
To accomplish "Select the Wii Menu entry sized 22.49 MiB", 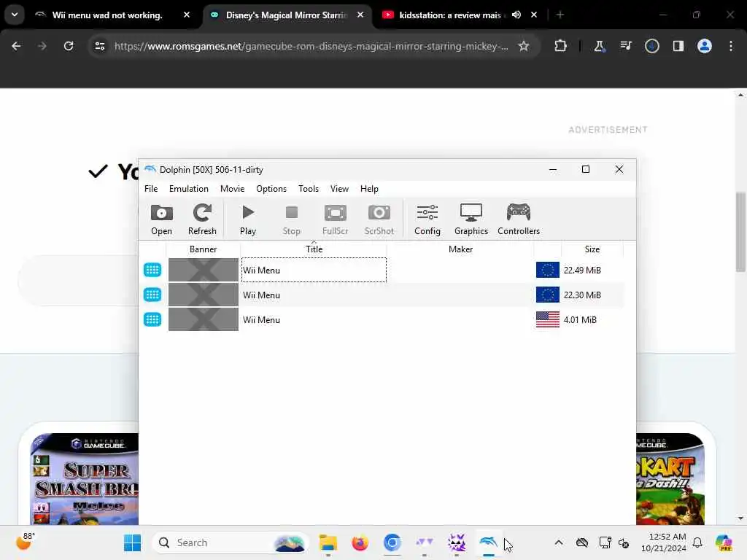I will (381, 270).
